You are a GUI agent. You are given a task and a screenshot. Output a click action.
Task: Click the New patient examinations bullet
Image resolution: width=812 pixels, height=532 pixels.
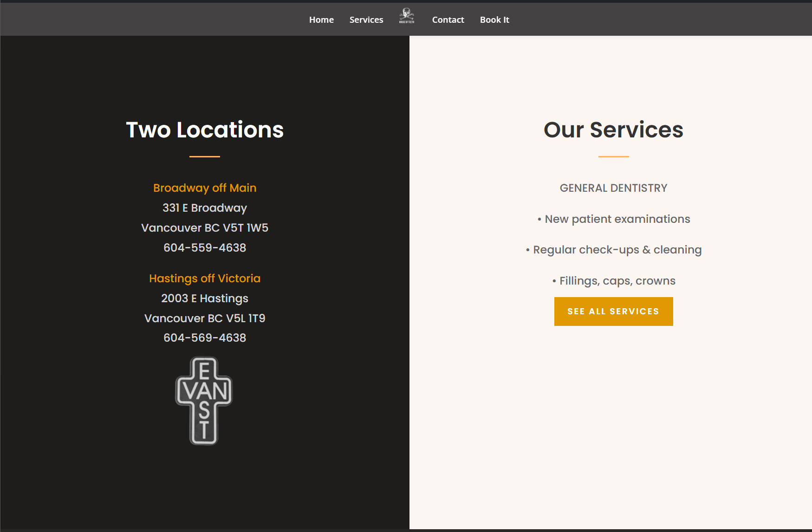[613, 219]
